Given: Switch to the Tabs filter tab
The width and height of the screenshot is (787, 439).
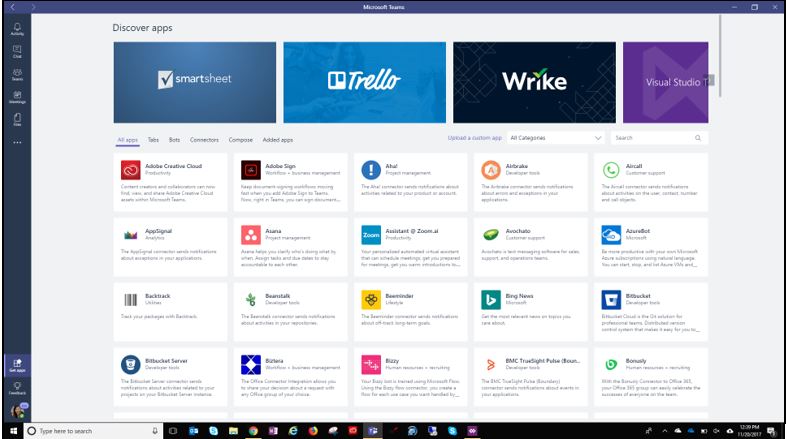Looking at the screenshot, I should pyautogui.click(x=153, y=140).
